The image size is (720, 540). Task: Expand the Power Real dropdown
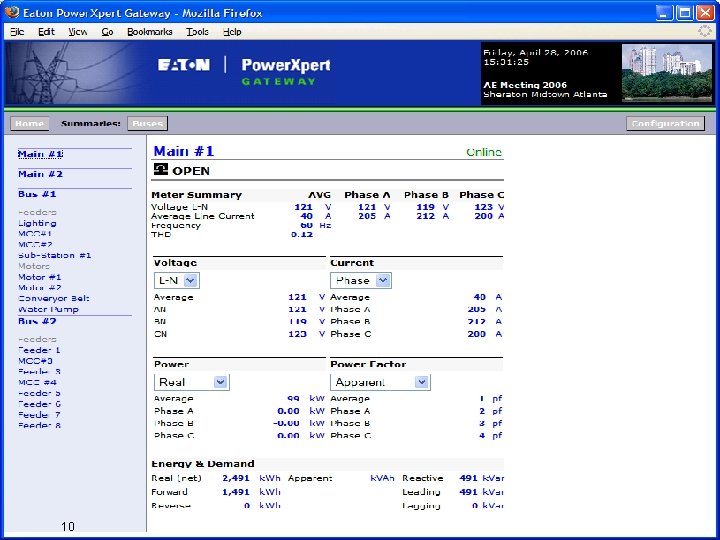[191, 382]
